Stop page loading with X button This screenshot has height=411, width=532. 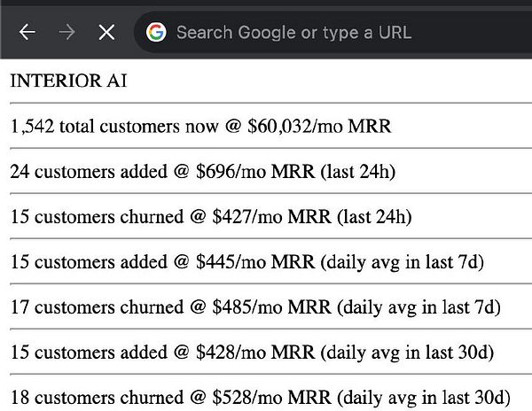coord(106,32)
